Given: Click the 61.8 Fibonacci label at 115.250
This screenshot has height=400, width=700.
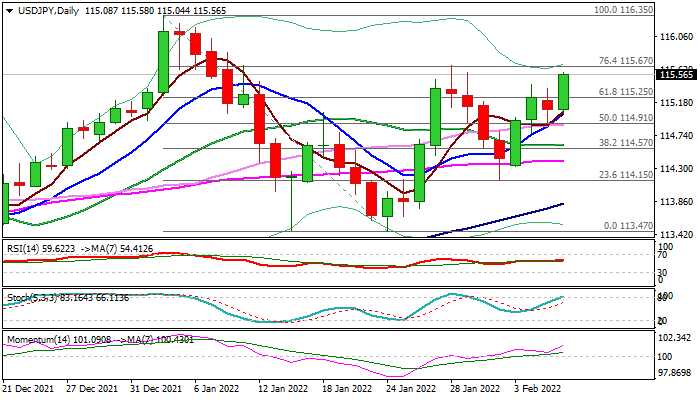Looking at the screenshot, I should (x=626, y=92).
